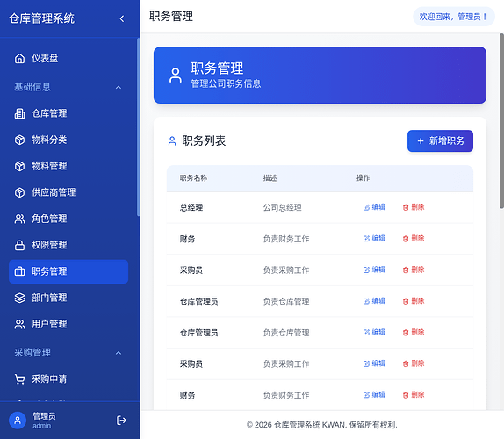The height and width of the screenshot is (439, 504).
Task: Click the 角色管理 people icon
Action: click(x=19, y=219)
